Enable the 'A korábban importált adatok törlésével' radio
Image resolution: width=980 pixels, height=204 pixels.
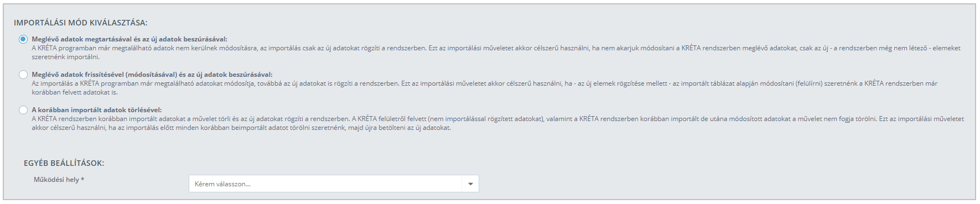(23, 110)
